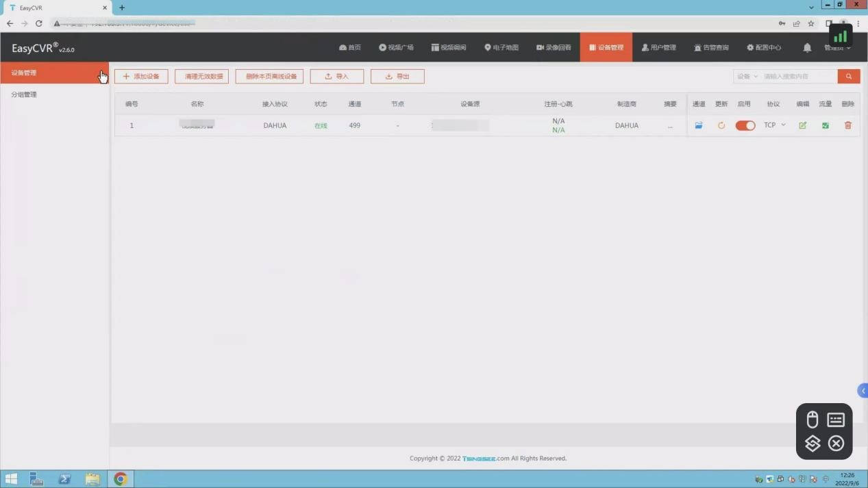Click the blue side-panel collapse arrow
This screenshot has width=868, height=488.
point(863,391)
